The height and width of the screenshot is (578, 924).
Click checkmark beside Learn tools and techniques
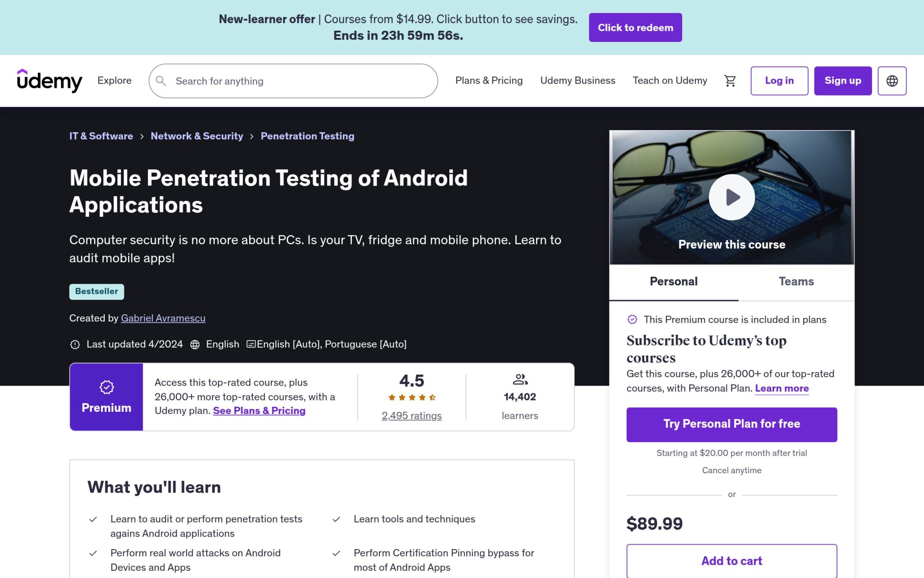336,519
